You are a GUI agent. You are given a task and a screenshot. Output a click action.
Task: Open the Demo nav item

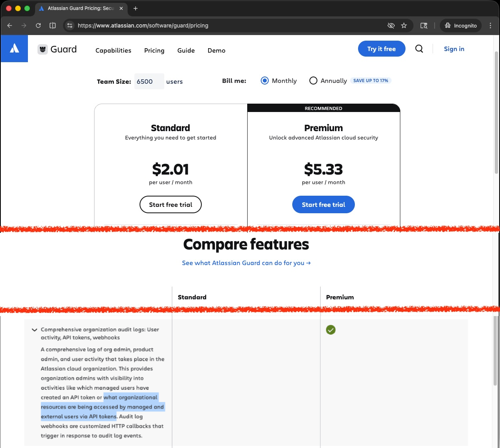[217, 50]
